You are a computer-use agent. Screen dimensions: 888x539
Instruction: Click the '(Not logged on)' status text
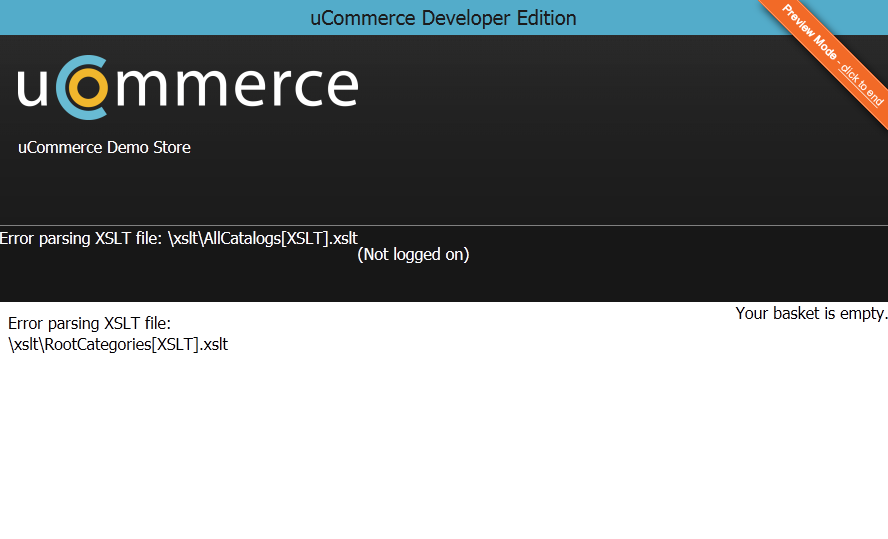pyautogui.click(x=413, y=254)
